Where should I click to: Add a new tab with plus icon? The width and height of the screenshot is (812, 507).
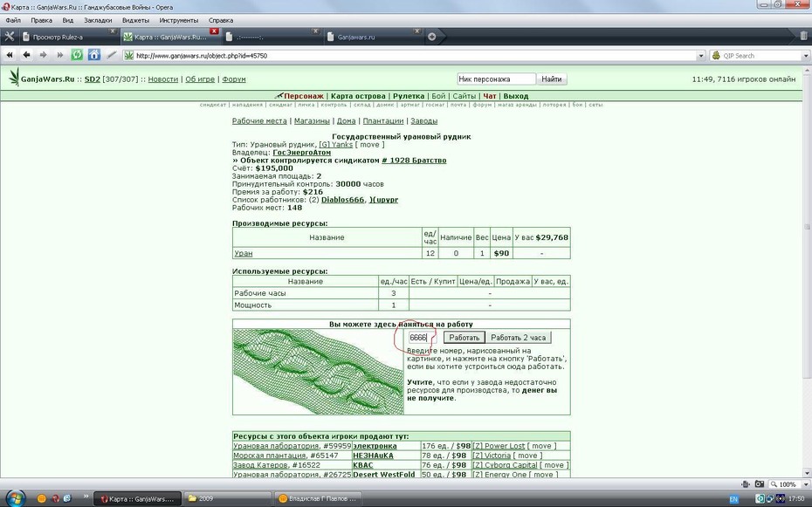click(431, 37)
